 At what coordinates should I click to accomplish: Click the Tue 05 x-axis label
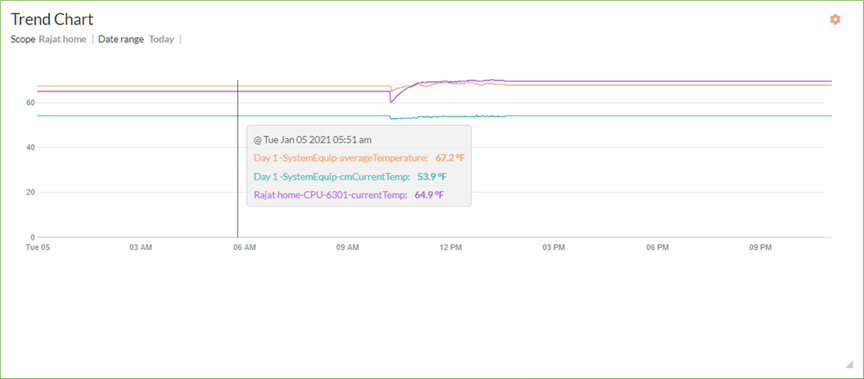click(37, 248)
